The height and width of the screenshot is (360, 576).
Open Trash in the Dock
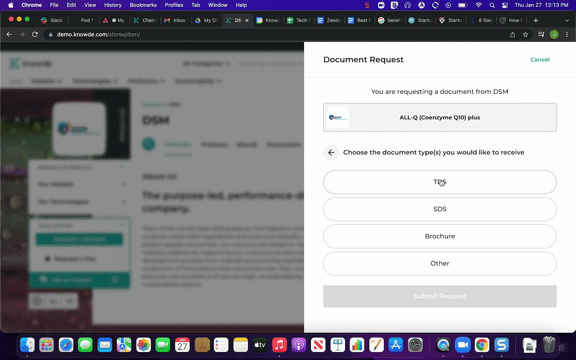[549, 345]
